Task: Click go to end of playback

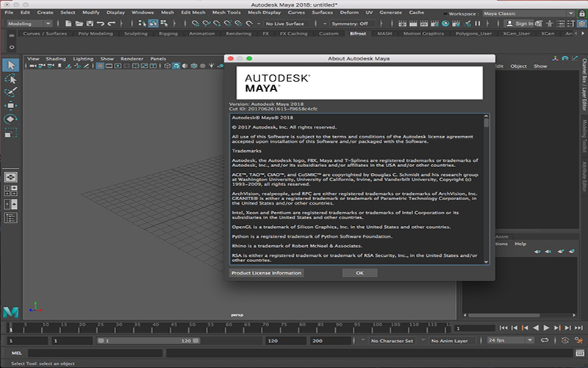Action: tap(578, 328)
